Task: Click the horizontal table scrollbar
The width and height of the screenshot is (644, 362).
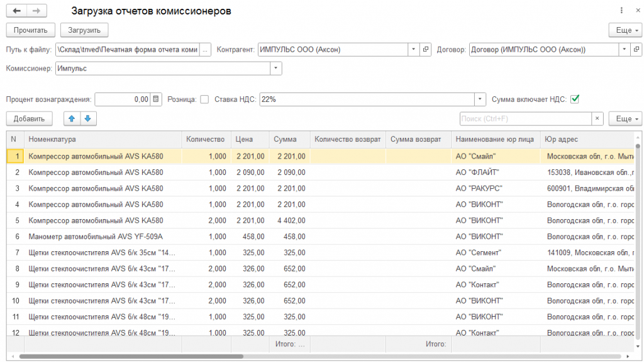Action: pos(131,356)
